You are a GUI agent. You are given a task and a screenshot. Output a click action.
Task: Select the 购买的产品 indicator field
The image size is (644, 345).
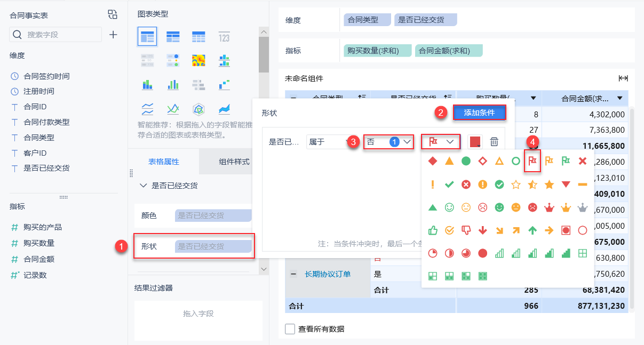point(43,227)
